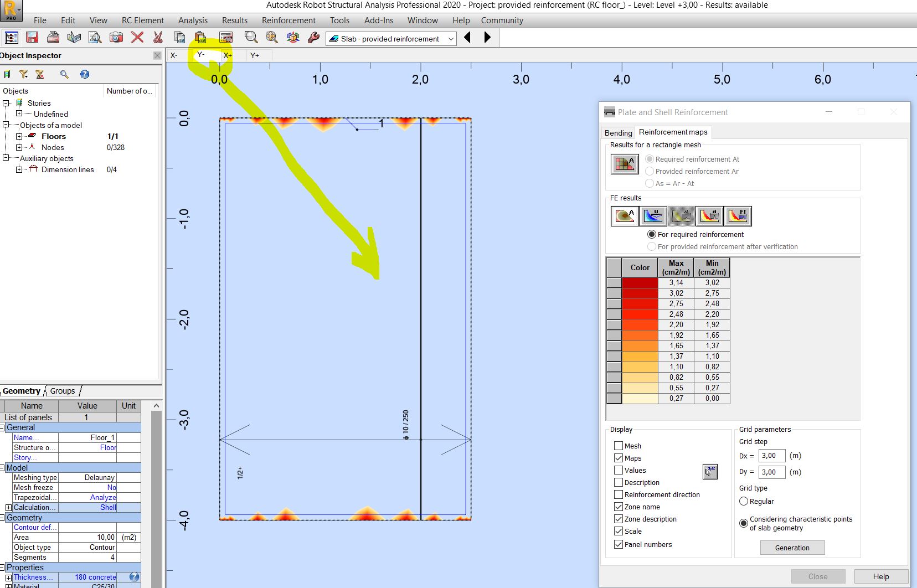Open the Reinforcement menu
The height and width of the screenshot is (588, 917).
(x=289, y=20)
